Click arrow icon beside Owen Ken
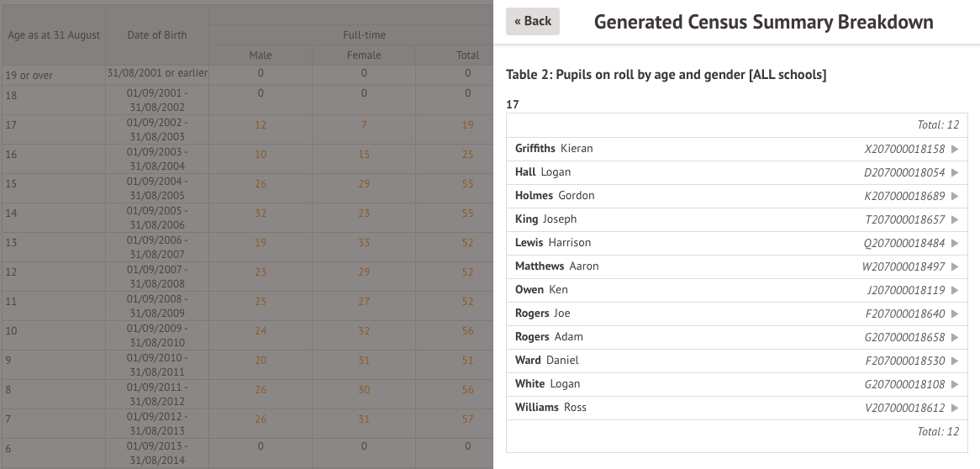 pyautogui.click(x=955, y=290)
